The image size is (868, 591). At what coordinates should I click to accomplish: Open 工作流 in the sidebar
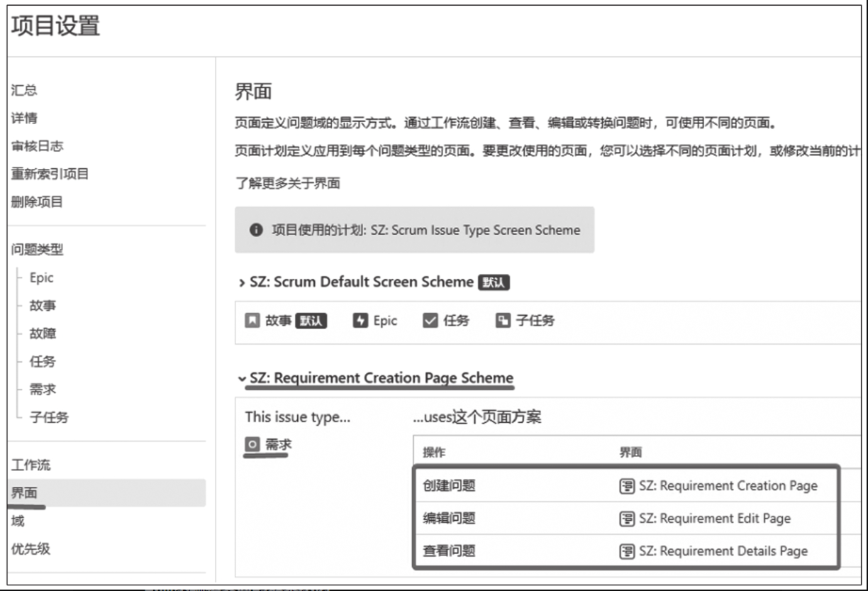30,465
